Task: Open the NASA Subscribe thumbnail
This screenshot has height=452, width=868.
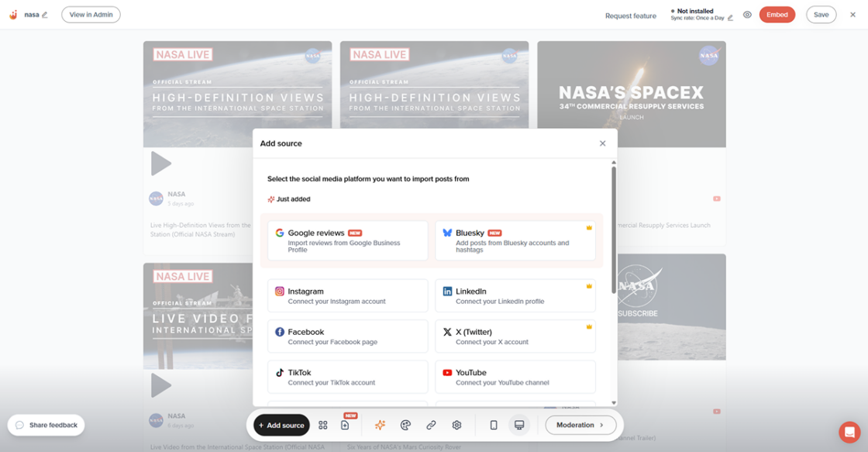Action: 671,307
